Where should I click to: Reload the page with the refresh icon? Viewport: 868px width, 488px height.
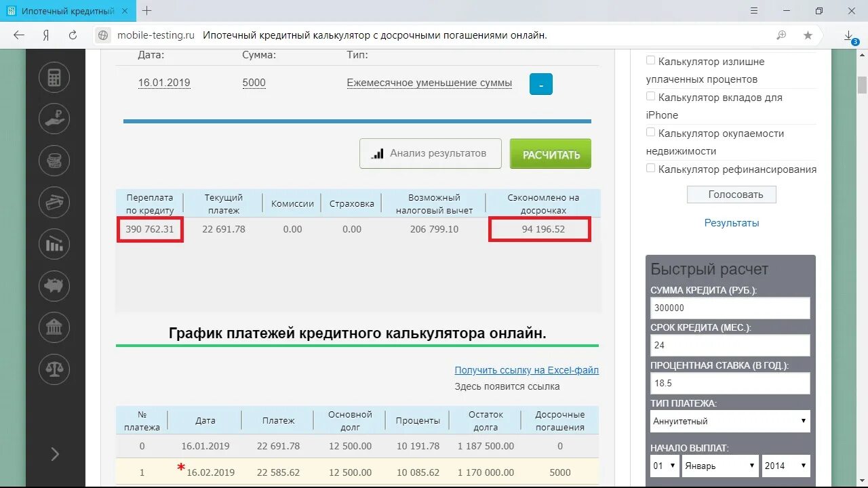tap(73, 36)
